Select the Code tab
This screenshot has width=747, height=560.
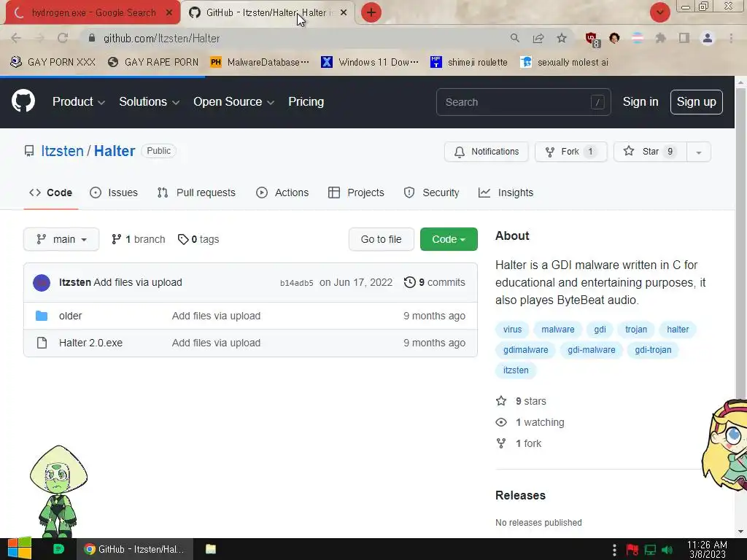(50, 192)
